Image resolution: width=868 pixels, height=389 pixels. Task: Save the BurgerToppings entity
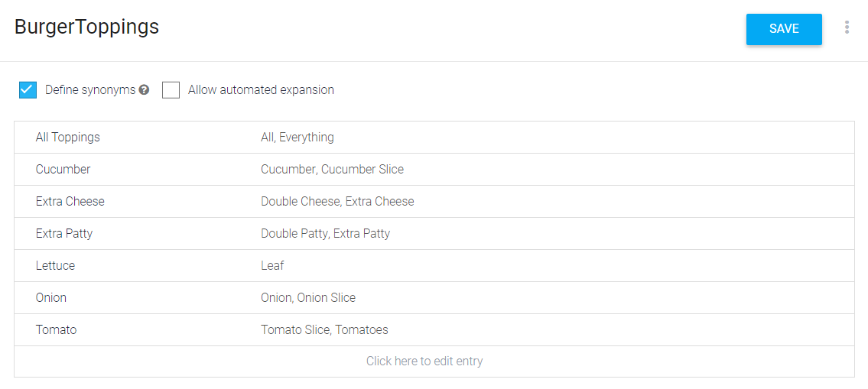tap(784, 29)
